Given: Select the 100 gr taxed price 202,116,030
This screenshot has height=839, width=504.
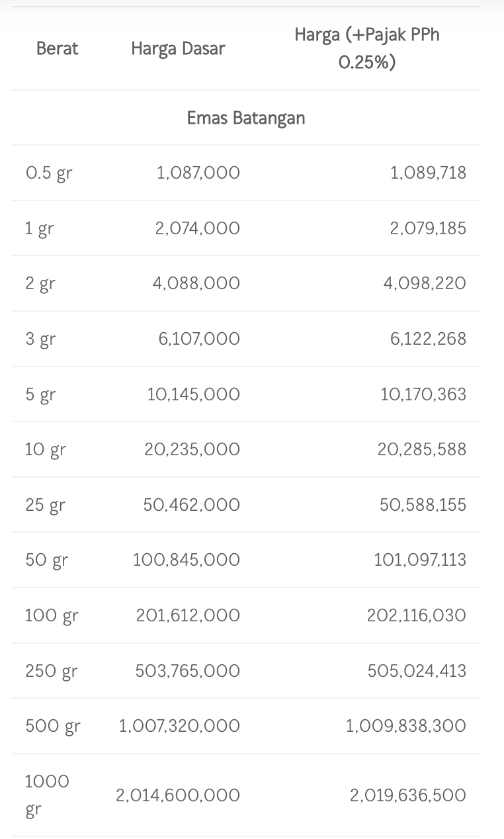Looking at the screenshot, I should coord(417,615).
